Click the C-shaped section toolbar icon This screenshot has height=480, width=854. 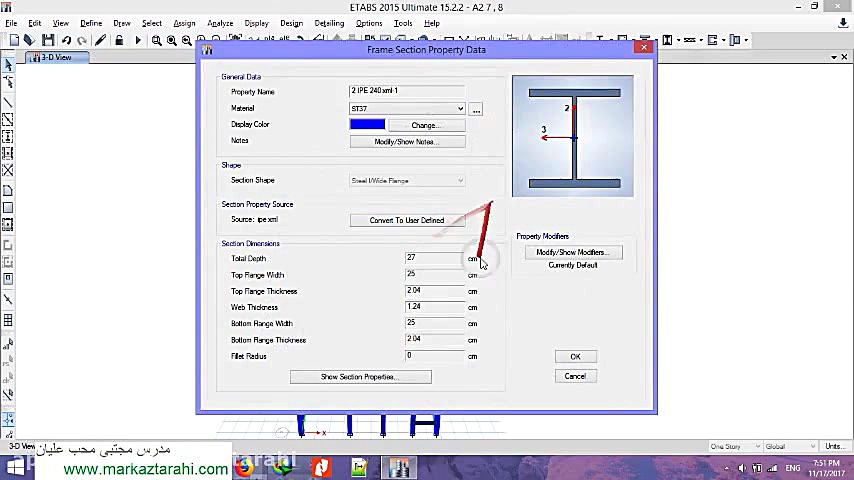(x=712, y=40)
